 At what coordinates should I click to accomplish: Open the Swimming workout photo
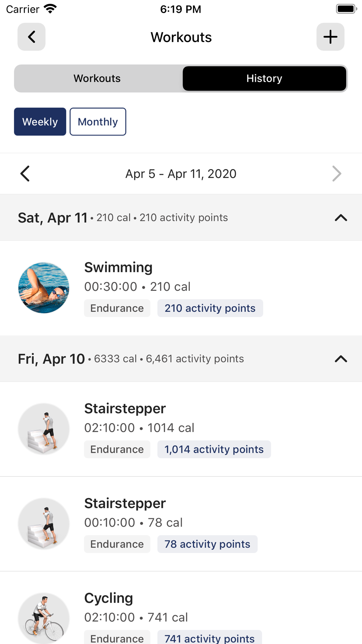click(44, 288)
